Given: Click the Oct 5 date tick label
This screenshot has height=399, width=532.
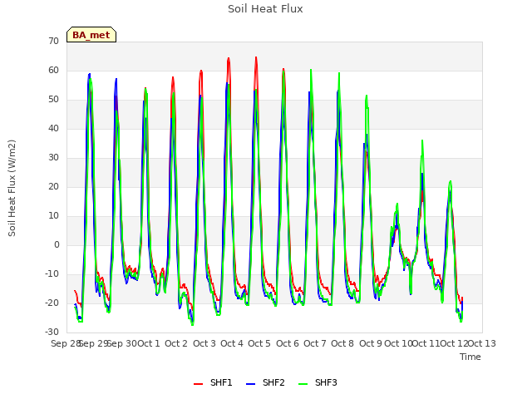Looking at the screenshot, I should (x=259, y=343).
